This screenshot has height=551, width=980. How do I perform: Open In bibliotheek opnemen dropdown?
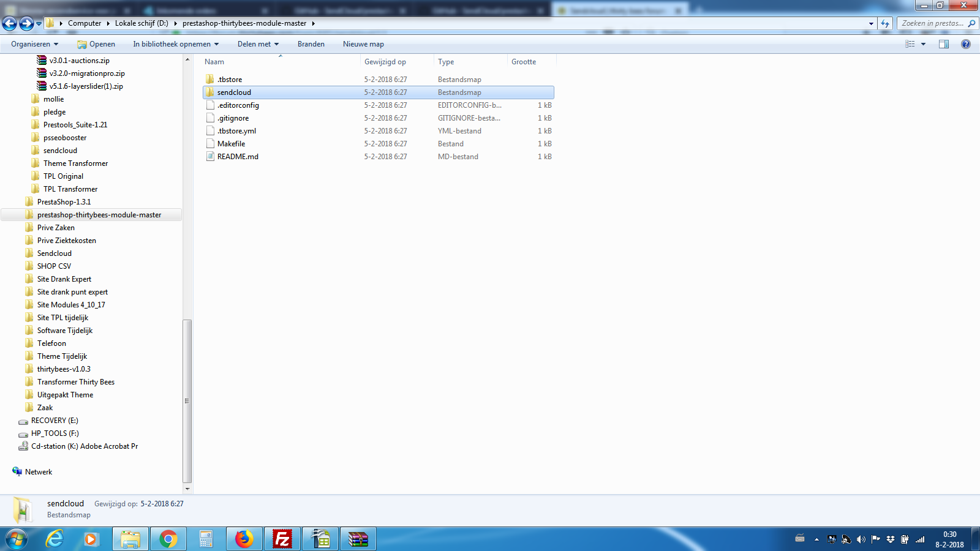[176, 44]
